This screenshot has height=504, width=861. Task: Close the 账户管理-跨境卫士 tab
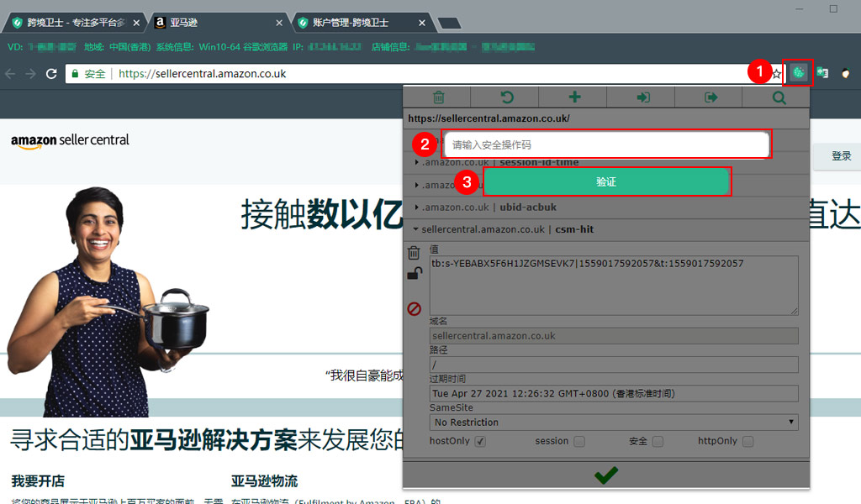coord(422,23)
